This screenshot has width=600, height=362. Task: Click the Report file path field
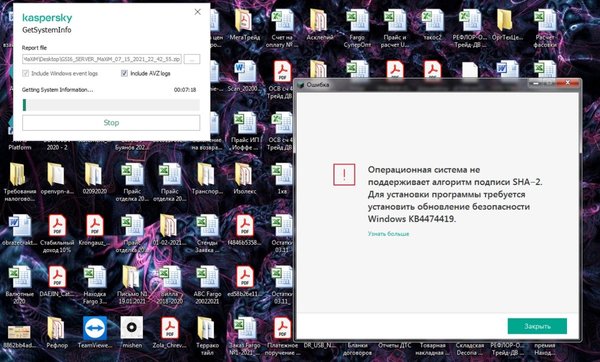pos(102,59)
